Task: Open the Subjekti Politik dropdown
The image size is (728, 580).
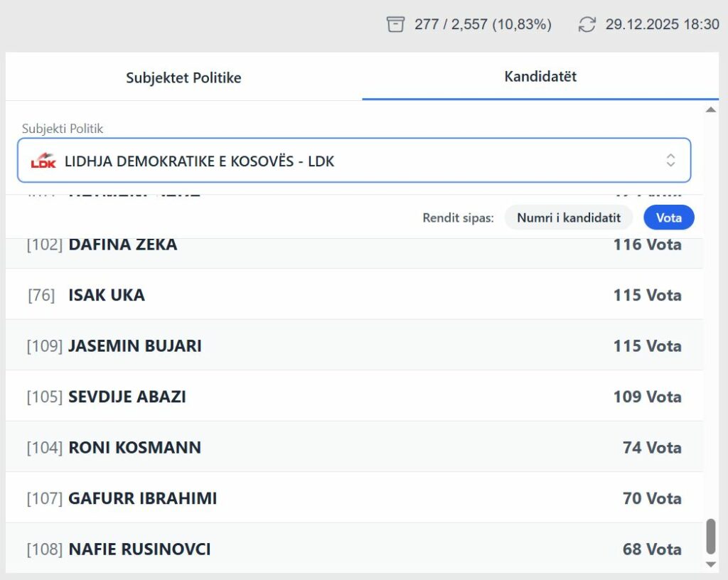Action: (x=353, y=161)
